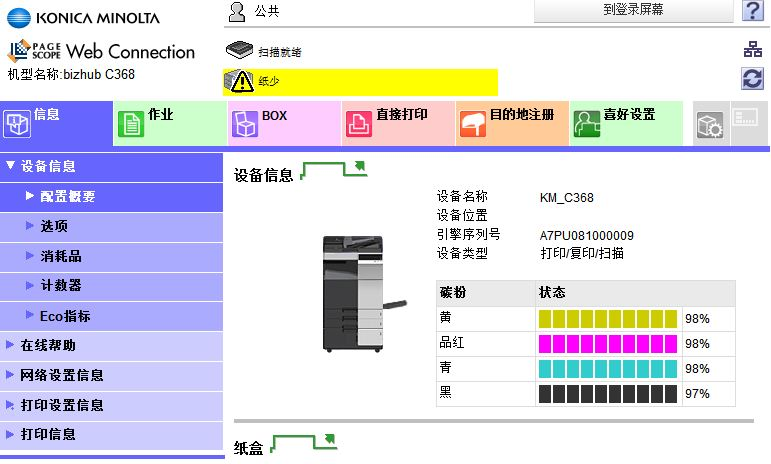Open the 直接打印 direct print tab
The height and width of the screenshot is (464, 771).
[x=398, y=124]
